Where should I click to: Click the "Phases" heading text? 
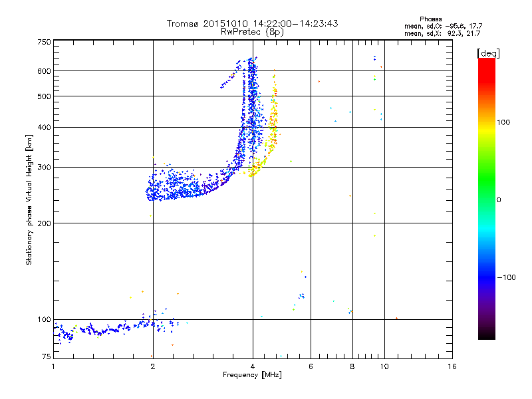[x=430, y=19]
